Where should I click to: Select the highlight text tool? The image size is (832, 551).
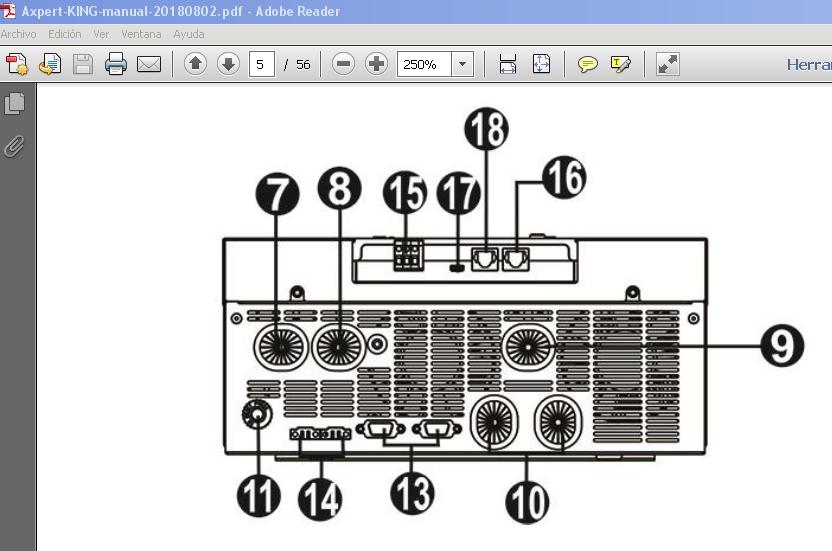pyautogui.click(x=621, y=64)
